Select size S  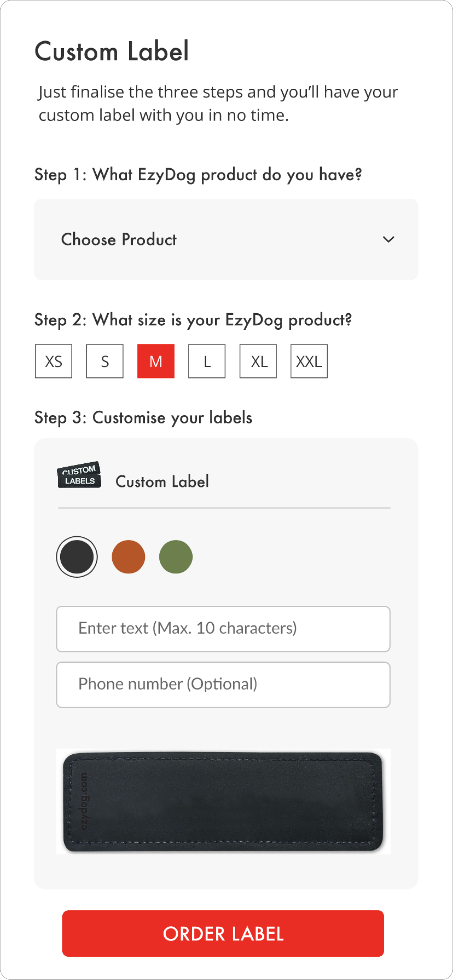pyautogui.click(x=105, y=361)
